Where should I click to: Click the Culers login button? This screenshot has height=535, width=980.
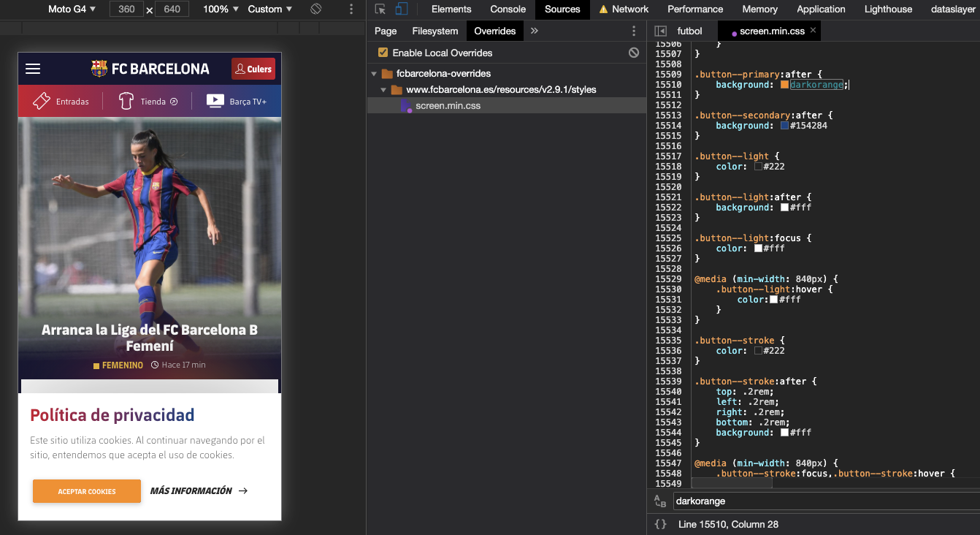253,69
